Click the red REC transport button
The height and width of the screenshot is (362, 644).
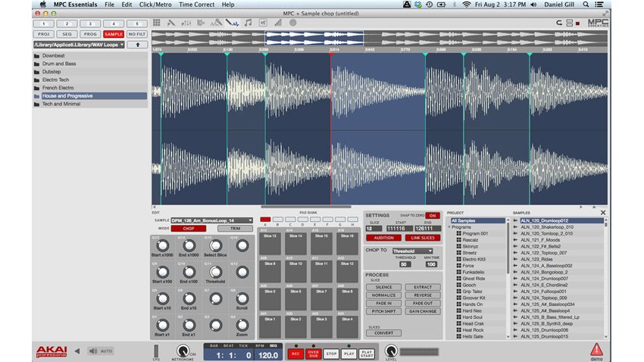click(x=295, y=354)
